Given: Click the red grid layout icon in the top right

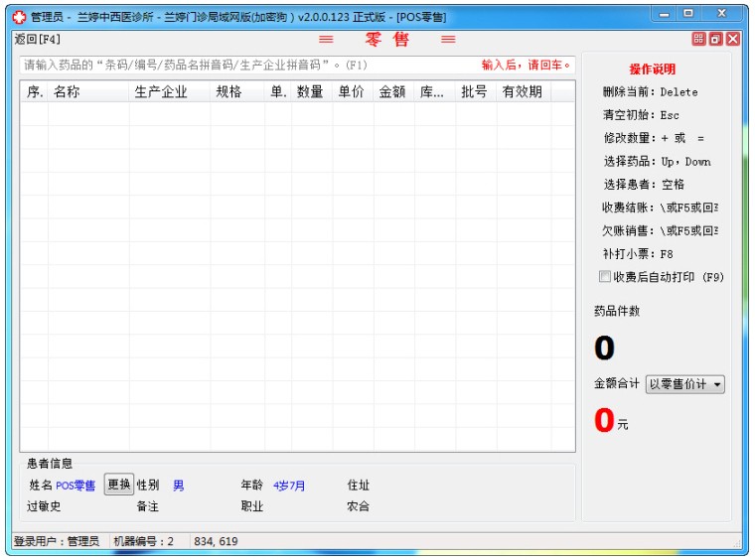Looking at the screenshot, I should (x=698, y=39).
